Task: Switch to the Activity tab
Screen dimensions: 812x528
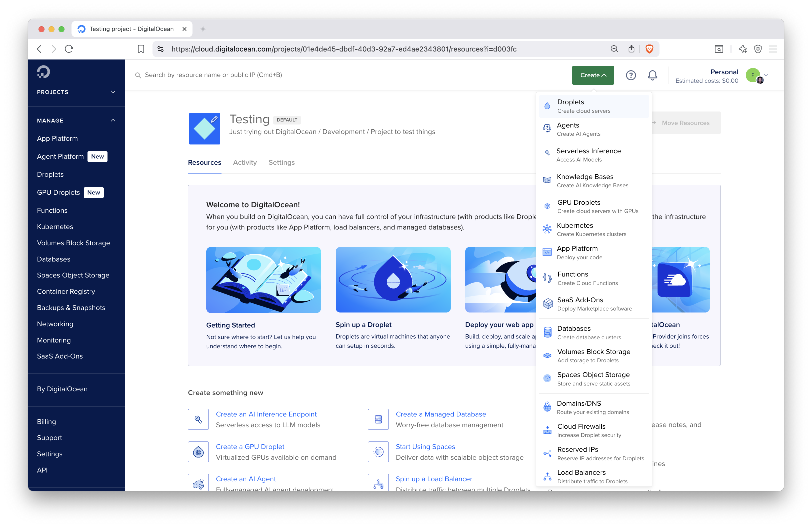Action: click(x=244, y=162)
